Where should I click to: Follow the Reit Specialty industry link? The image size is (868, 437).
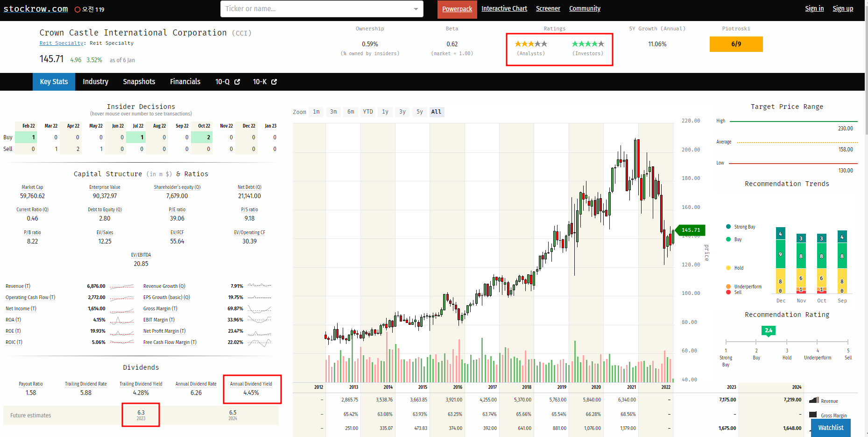tap(62, 43)
